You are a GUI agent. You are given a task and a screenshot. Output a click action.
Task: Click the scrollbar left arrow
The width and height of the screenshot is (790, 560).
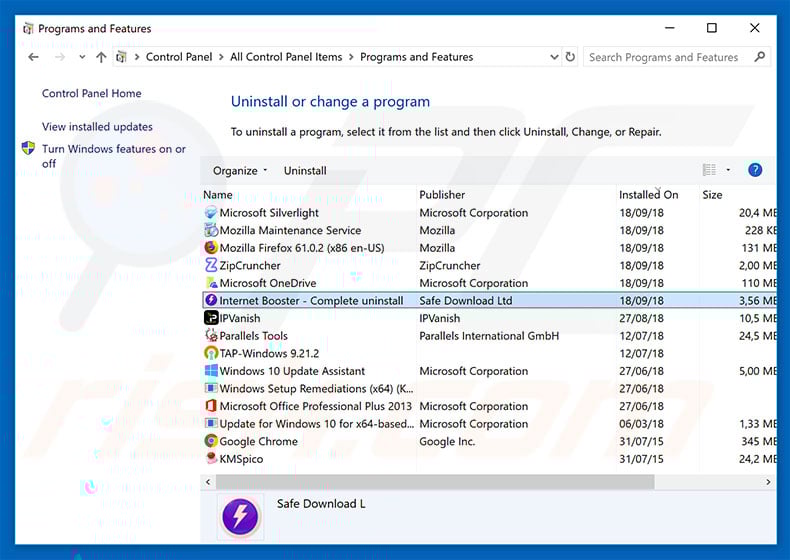(x=208, y=482)
